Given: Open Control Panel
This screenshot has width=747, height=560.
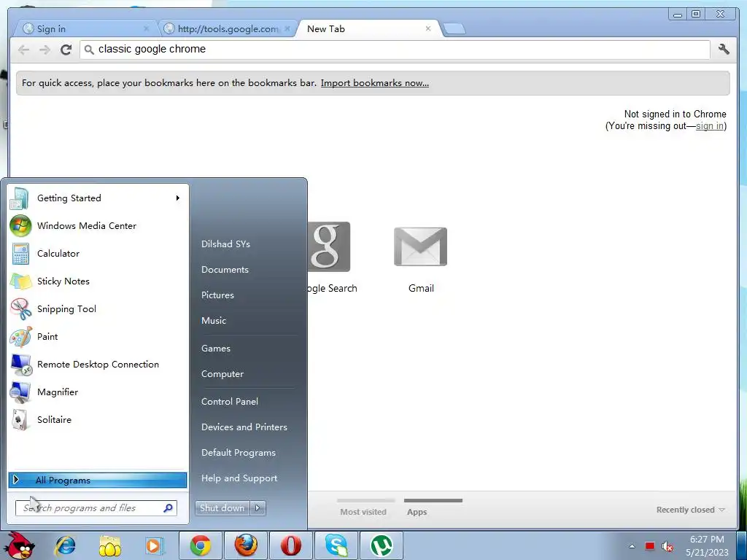Looking at the screenshot, I should click(230, 402).
